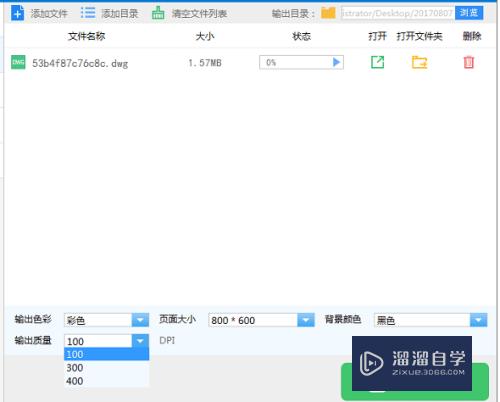The image size is (500, 402).
Task: Click the Add Directory (添加目录) list icon
Action: [x=88, y=13]
